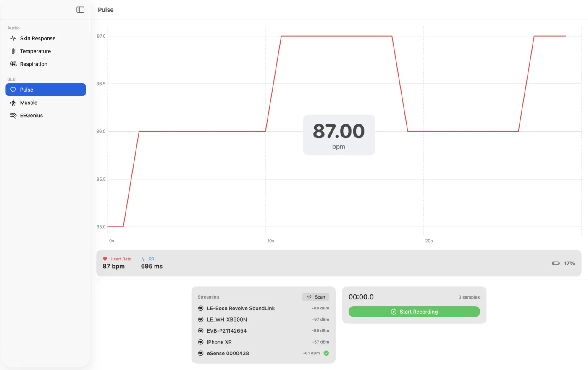Select the eSense 0000438 device
Image resolution: width=588 pixels, height=370 pixels.
pyautogui.click(x=263, y=353)
